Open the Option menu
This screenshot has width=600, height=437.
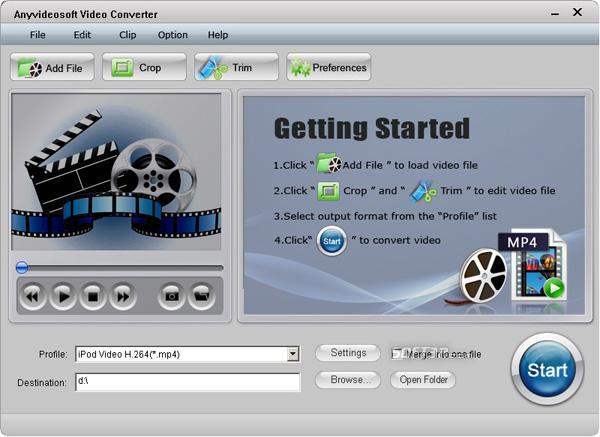(x=173, y=35)
